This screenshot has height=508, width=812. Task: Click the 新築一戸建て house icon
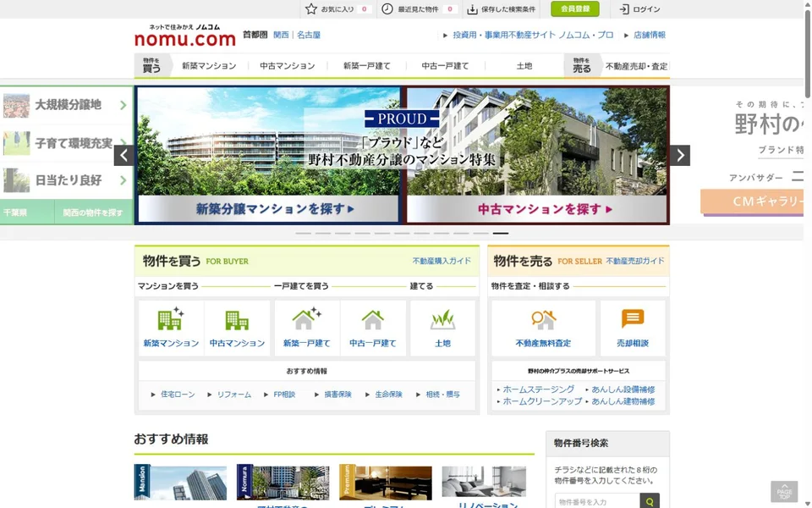click(306, 318)
